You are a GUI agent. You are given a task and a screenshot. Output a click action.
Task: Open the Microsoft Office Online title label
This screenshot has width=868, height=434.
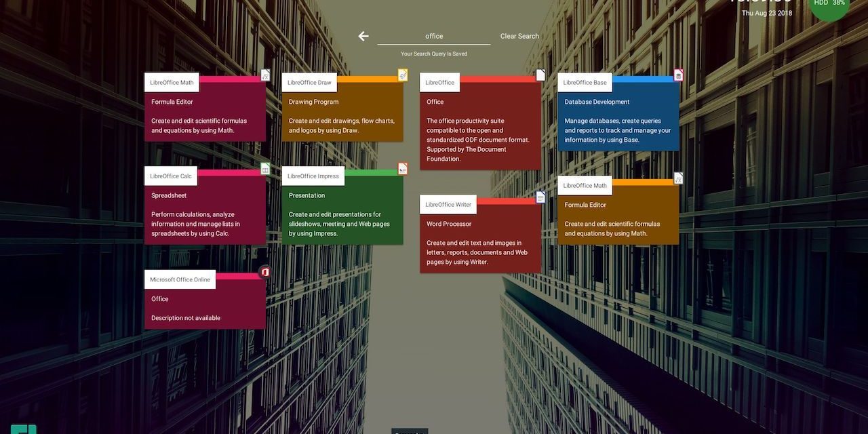(180, 279)
